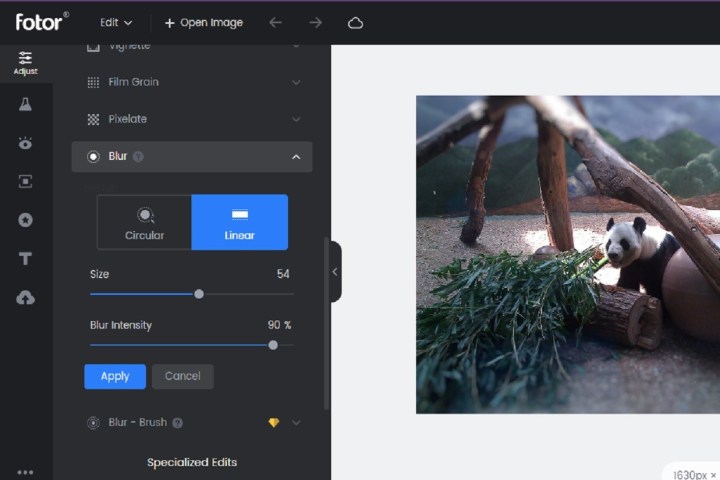Collapse the Blur section chevron
This screenshot has height=480, width=720.
click(296, 157)
